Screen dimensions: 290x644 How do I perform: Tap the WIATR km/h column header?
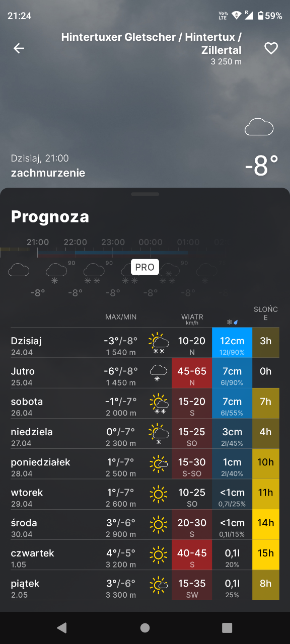coord(192,319)
